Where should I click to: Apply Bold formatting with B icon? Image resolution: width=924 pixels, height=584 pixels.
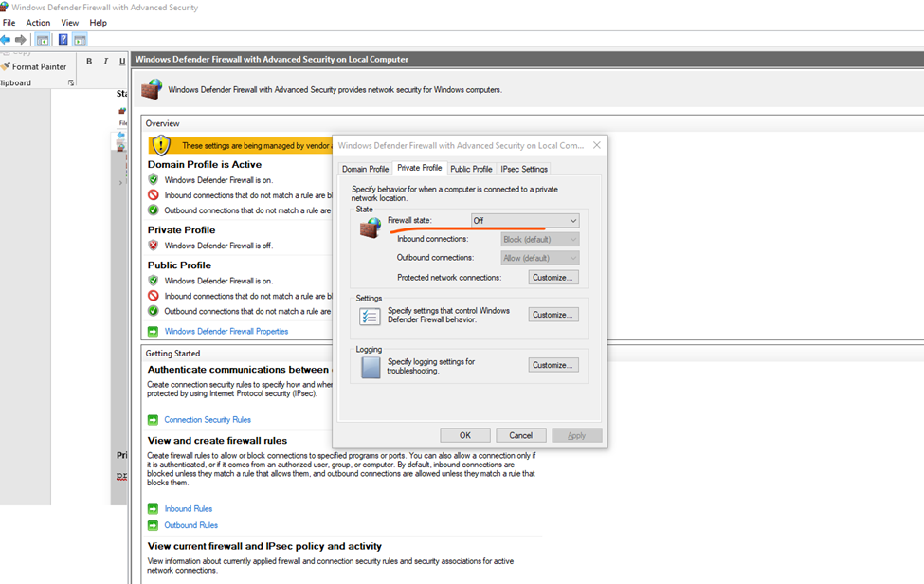click(89, 62)
